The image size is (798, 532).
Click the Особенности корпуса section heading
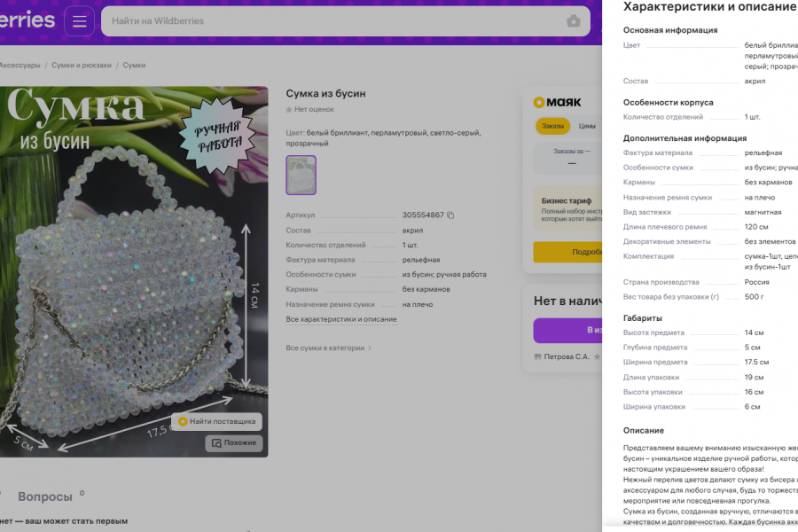coord(669,102)
